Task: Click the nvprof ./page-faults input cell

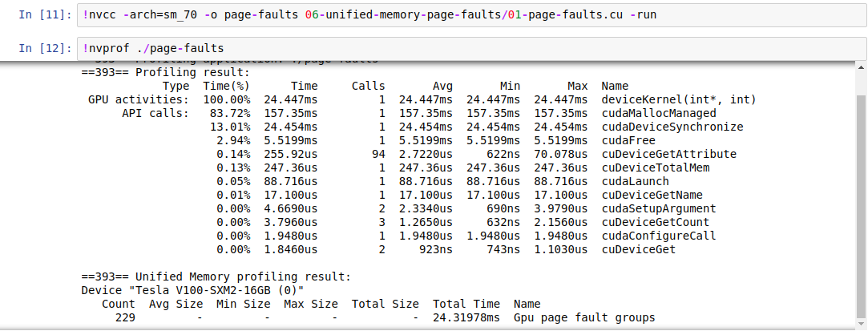Action: (x=471, y=48)
